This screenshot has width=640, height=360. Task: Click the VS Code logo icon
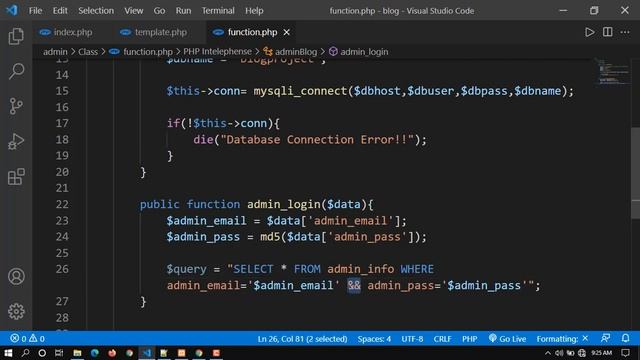[x=12, y=10]
